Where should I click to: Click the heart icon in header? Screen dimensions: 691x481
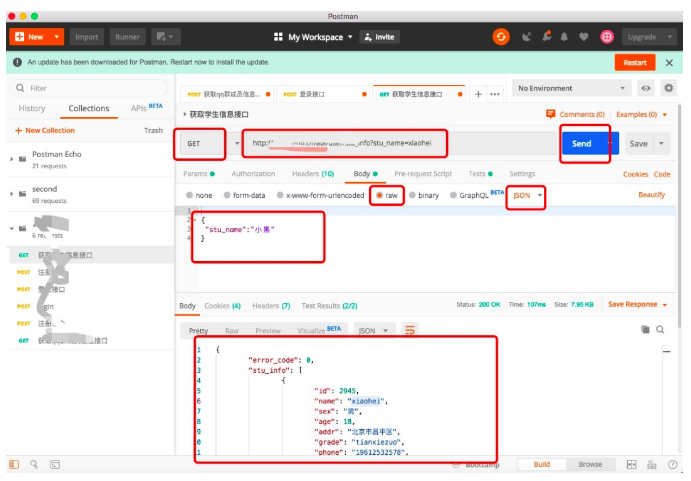(583, 37)
